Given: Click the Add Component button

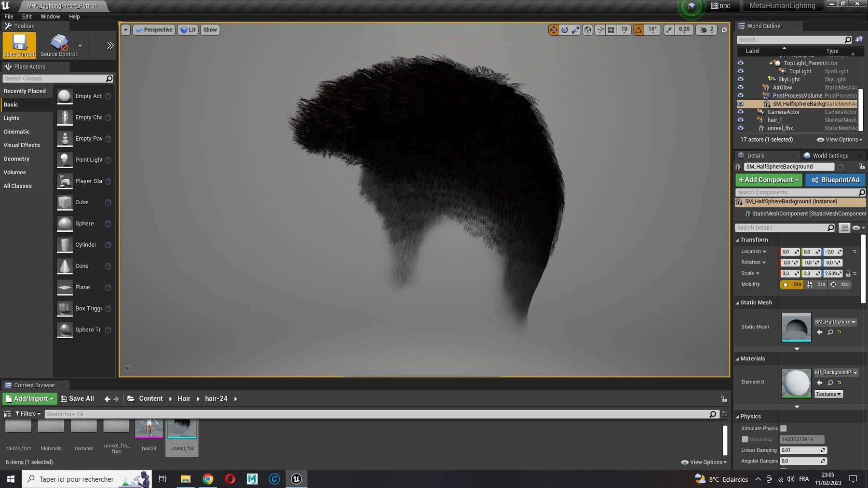Looking at the screenshot, I should pos(769,180).
